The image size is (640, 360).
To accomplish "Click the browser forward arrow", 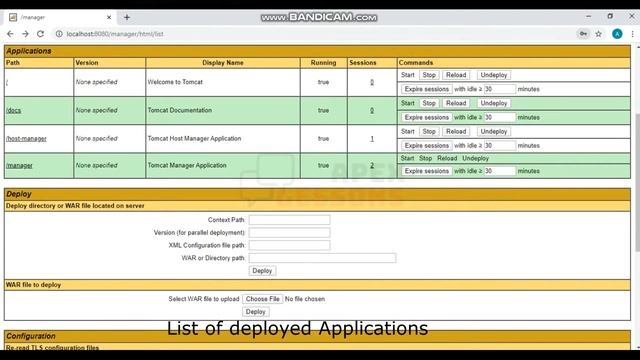I will [25, 34].
